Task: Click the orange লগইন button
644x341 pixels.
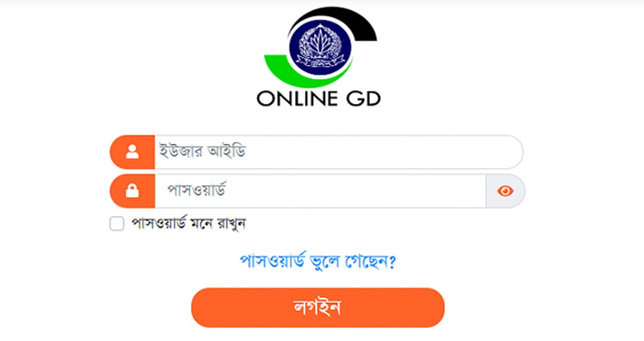Action: coord(318,307)
